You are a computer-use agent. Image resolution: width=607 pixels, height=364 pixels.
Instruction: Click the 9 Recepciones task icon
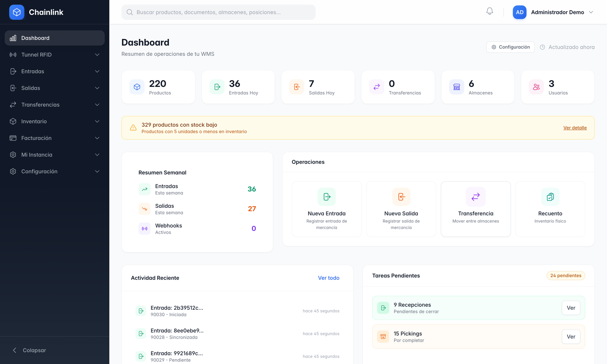pyautogui.click(x=383, y=308)
